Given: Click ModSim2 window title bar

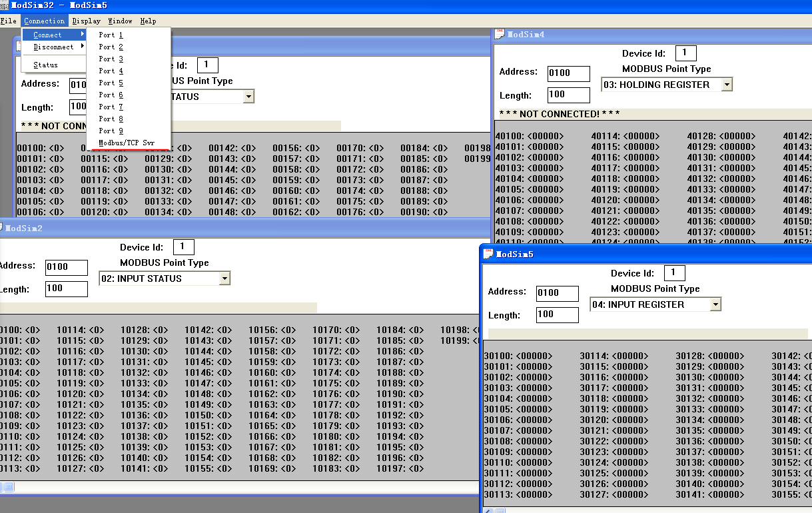Looking at the screenshot, I should [240, 228].
